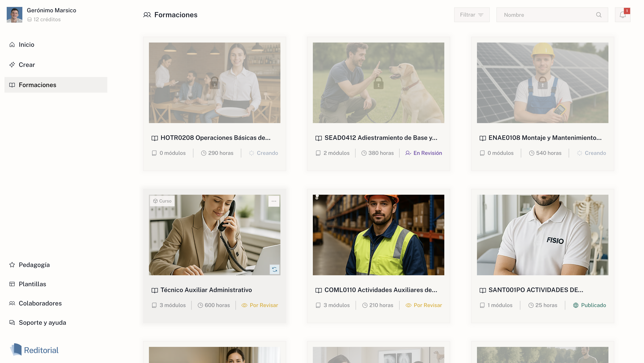The width and height of the screenshot is (644, 363).
Task: Click the COML0110 warehouse worker thumbnail
Action: pos(378,235)
